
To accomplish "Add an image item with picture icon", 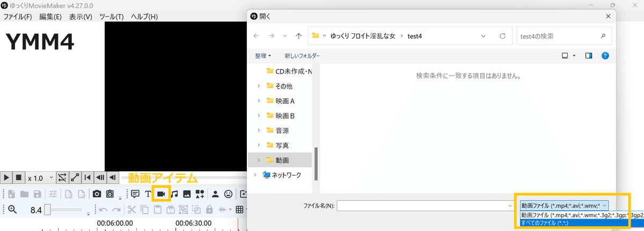I will (x=187, y=194).
